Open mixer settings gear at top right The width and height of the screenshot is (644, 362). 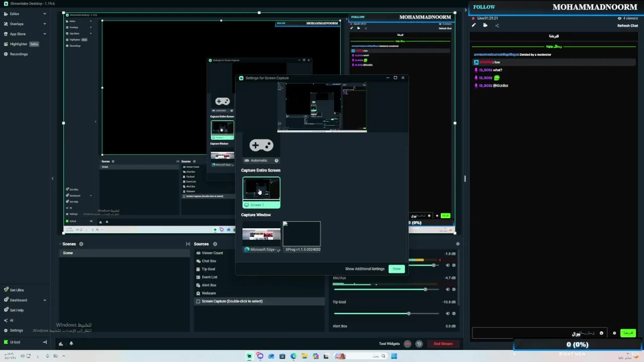click(x=458, y=244)
